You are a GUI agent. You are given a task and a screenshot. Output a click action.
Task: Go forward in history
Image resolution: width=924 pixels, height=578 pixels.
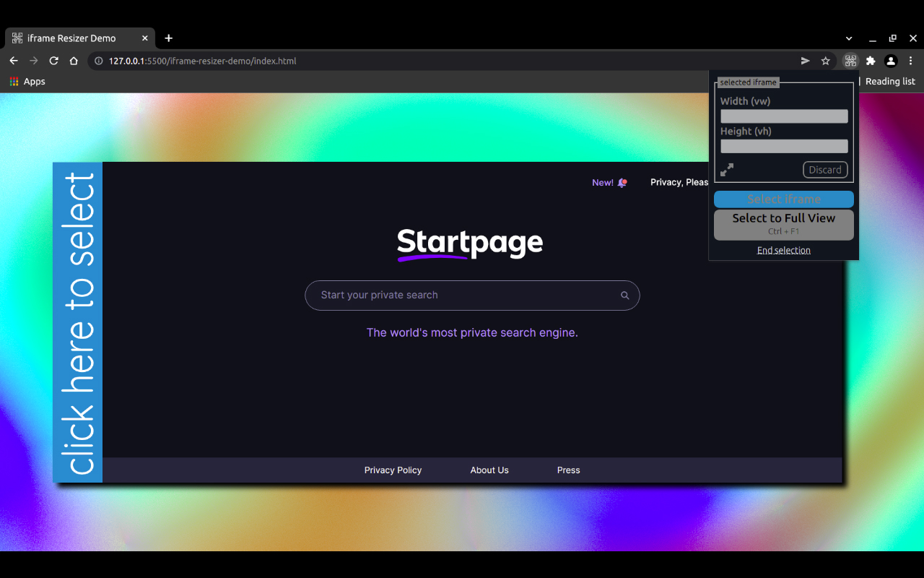tap(33, 61)
